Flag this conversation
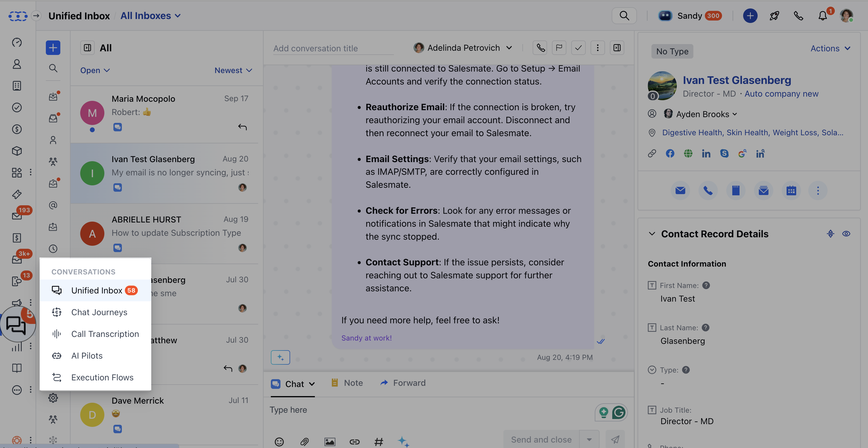The image size is (868, 448). [559, 48]
